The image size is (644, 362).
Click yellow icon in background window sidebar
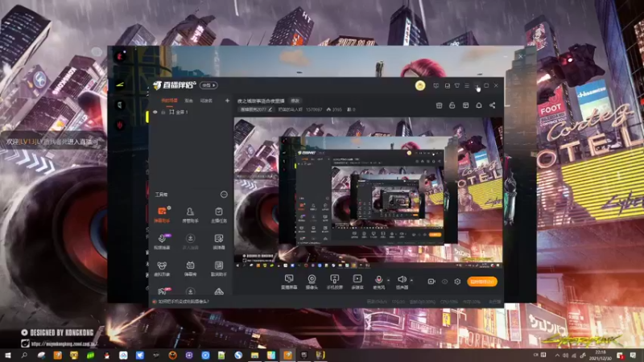click(x=119, y=85)
